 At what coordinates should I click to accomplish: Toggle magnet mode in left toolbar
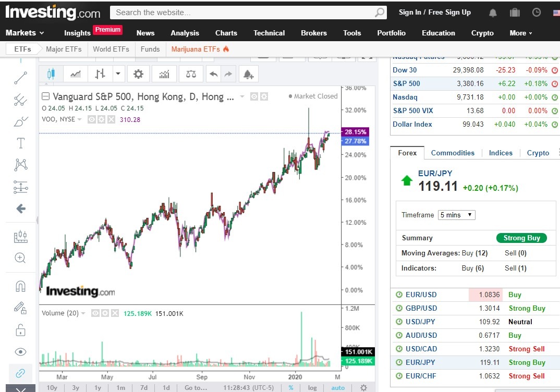(x=21, y=286)
